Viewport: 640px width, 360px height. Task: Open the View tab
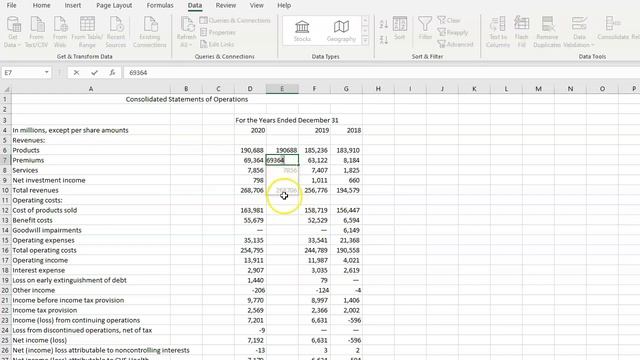[x=256, y=5]
